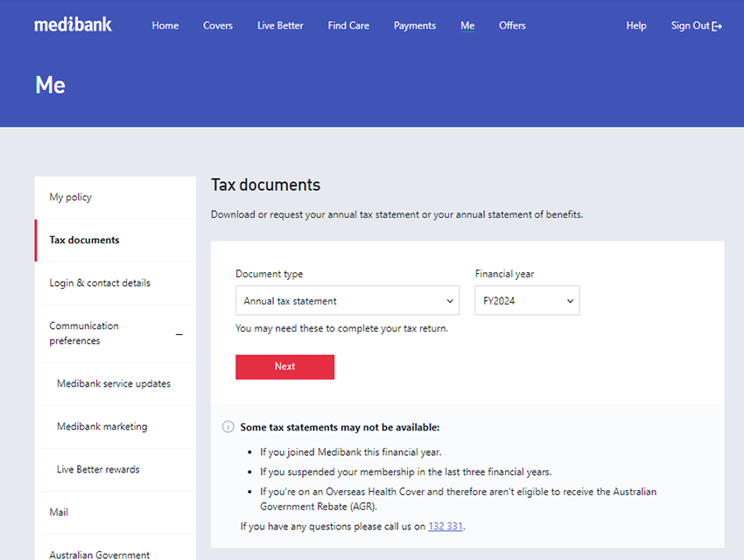
Task: Open Medibank marketing preferences
Action: 116,427
